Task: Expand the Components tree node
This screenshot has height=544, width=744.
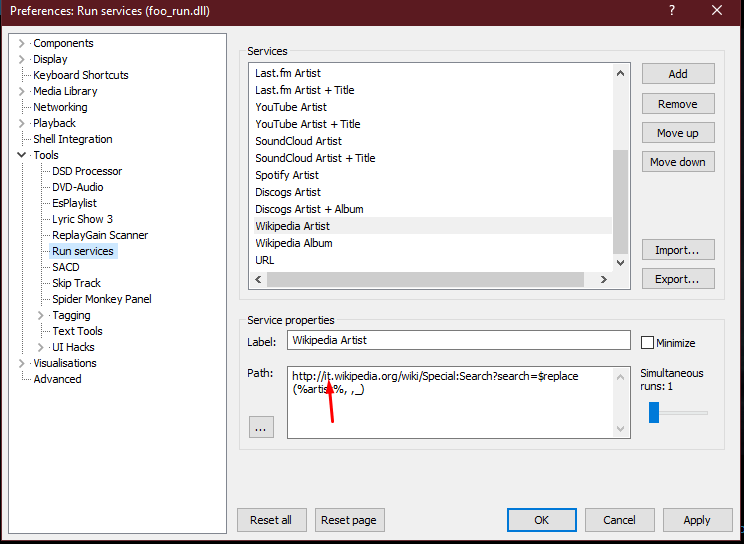Action: (22, 43)
